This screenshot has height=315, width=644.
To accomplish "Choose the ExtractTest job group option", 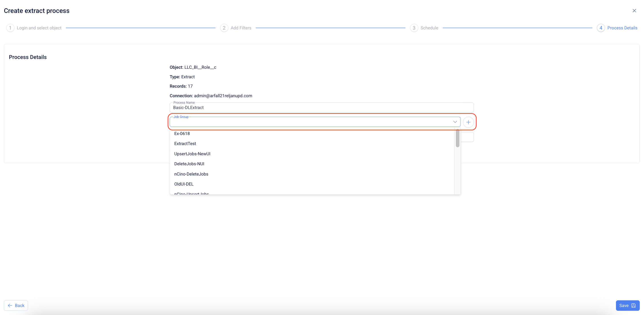I will 185,143.
